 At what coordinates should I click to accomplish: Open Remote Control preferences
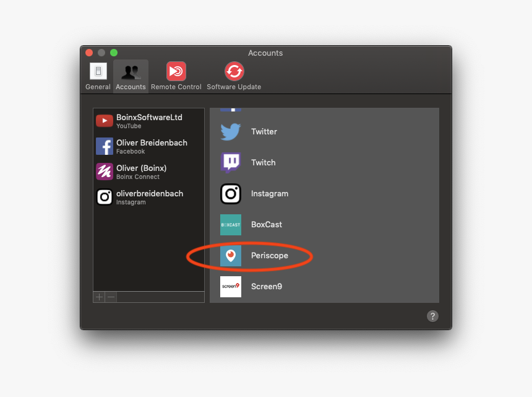[x=176, y=76]
